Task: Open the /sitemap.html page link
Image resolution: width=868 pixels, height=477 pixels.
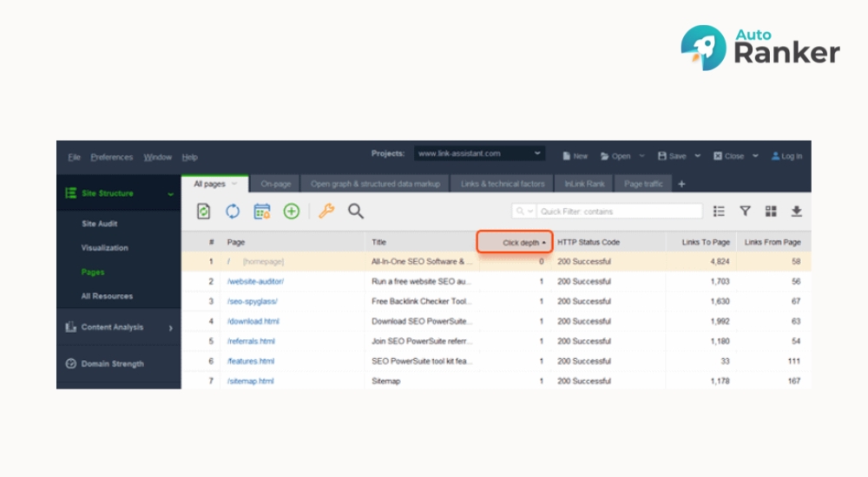Action: click(250, 381)
